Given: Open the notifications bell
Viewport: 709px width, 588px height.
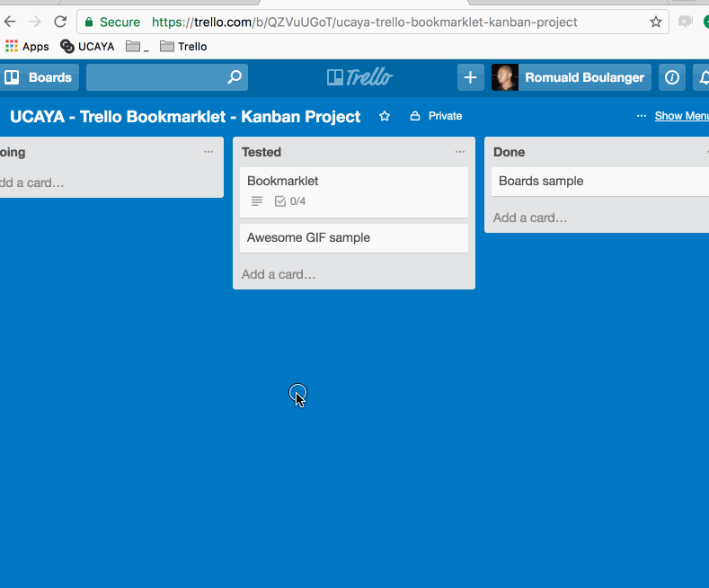Looking at the screenshot, I should (703, 77).
